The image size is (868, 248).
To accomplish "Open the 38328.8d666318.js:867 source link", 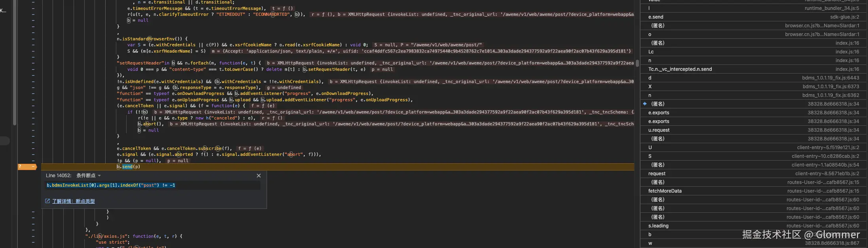I will (832, 243).
